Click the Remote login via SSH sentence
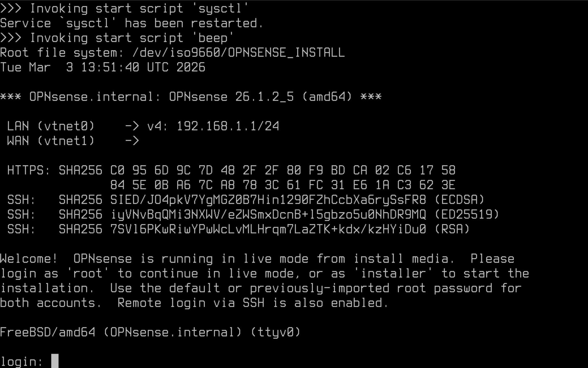Image resolution: width=588 pixels, height=368 pixels. 253,303
